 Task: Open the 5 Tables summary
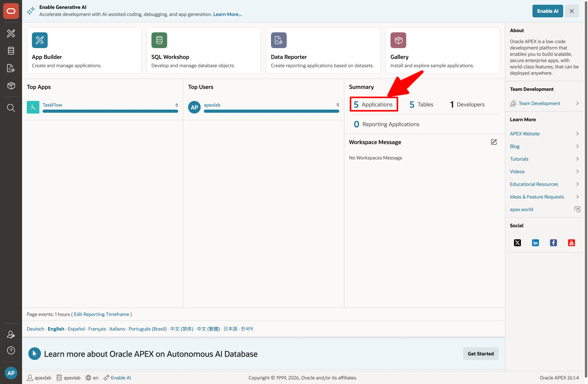[x=421, y=104]
